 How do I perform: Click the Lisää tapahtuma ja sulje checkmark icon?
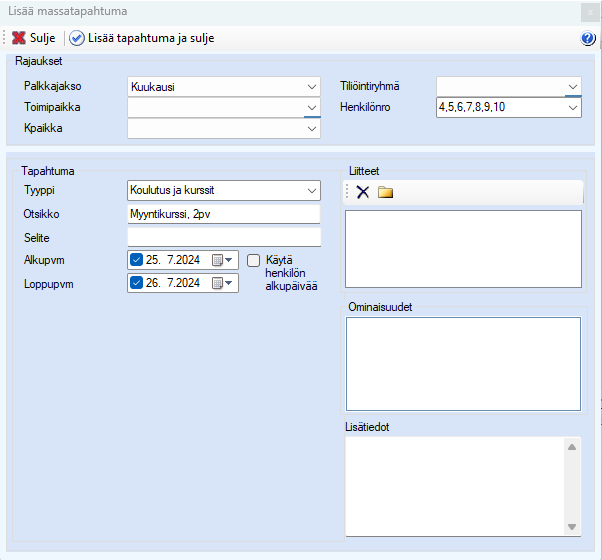[x=77, y=38]
